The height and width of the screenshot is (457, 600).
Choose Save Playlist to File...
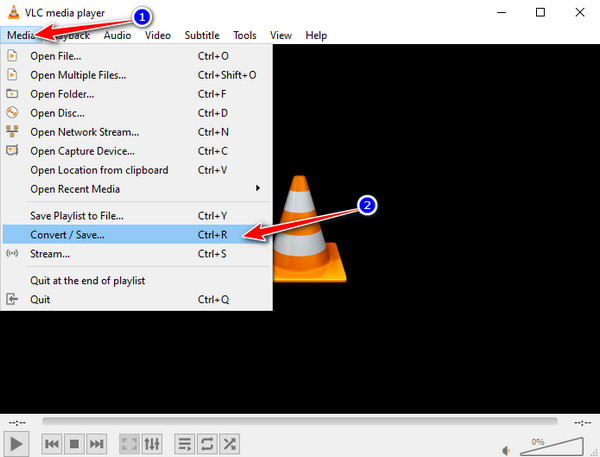(136, 216)
